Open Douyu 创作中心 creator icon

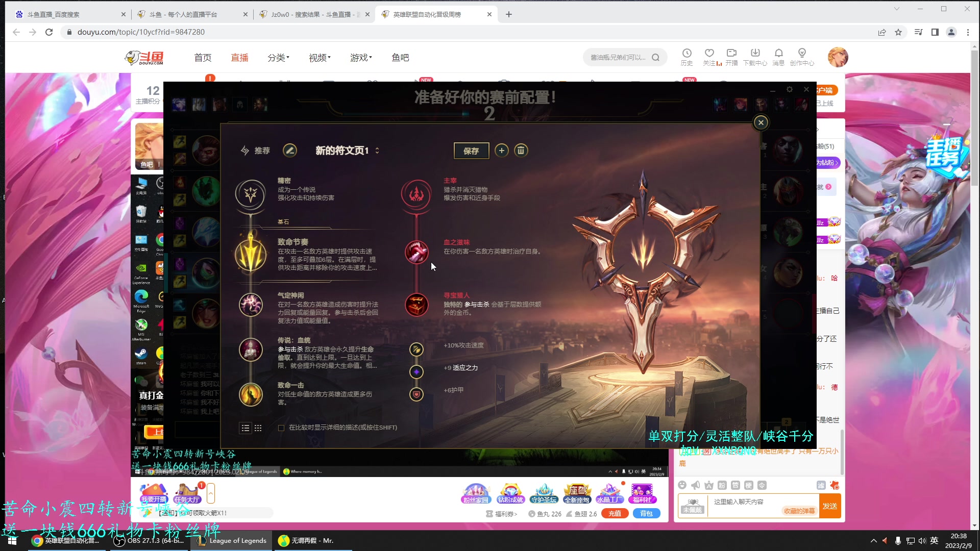tap(802, 57)
